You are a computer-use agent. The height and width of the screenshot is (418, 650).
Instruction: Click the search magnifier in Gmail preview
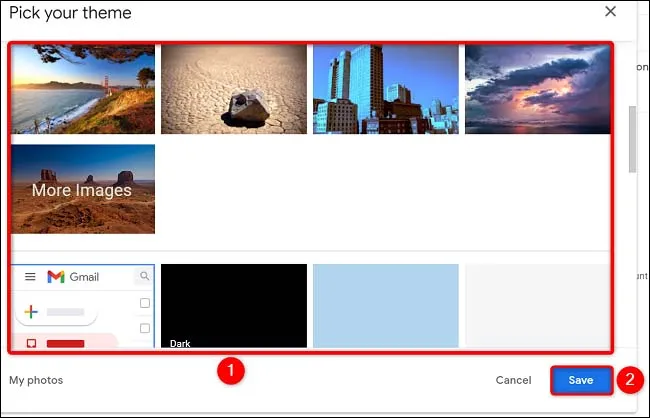click(x=145, y=277)
